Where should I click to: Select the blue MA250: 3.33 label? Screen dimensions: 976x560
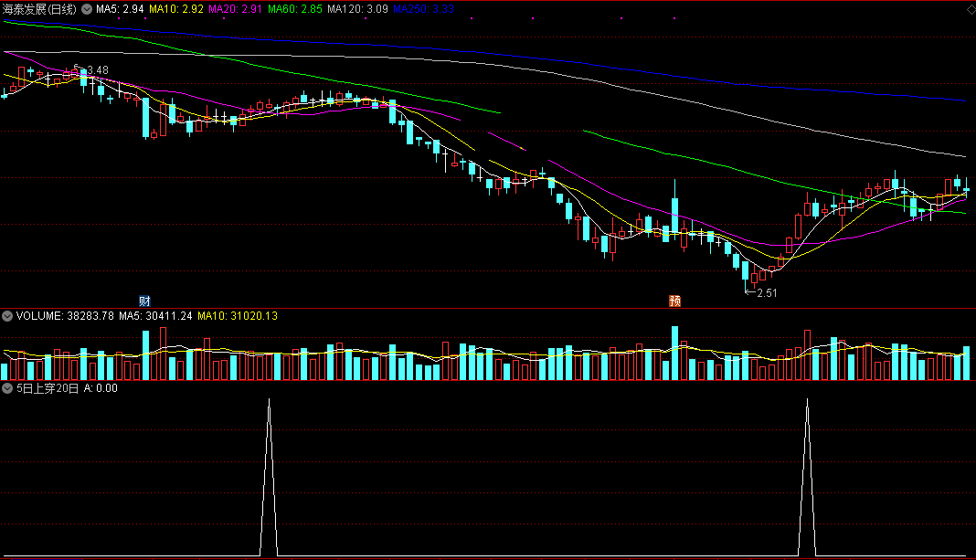(423, 9)
